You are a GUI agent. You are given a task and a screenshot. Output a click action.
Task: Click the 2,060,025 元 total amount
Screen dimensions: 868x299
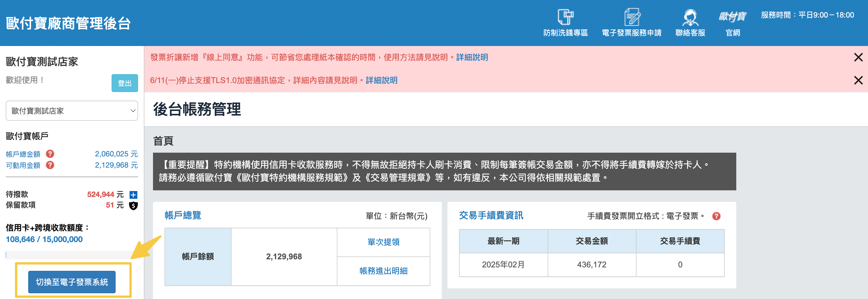[116, 154]
